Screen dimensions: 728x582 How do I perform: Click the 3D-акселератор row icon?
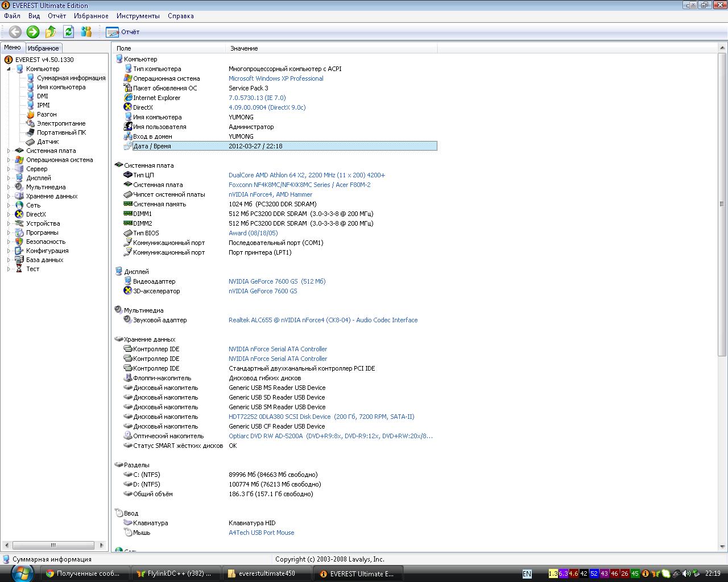coord(127,291)
